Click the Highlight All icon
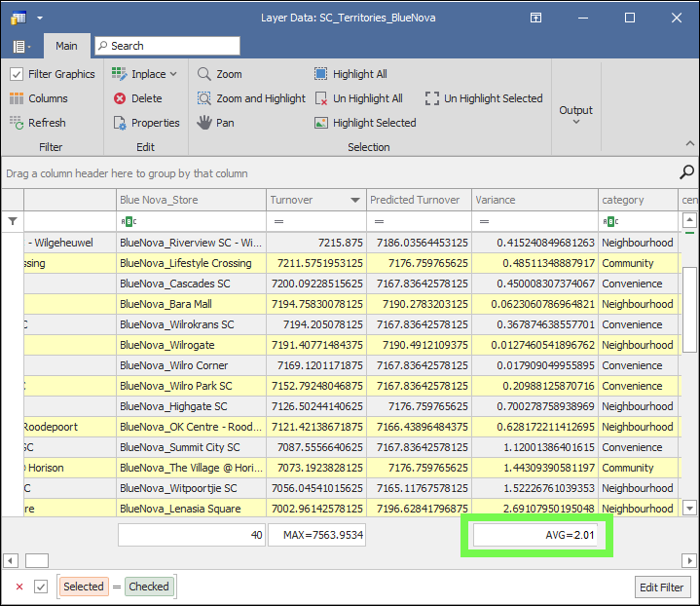This screenshot has height=606, width=700. 321,74
